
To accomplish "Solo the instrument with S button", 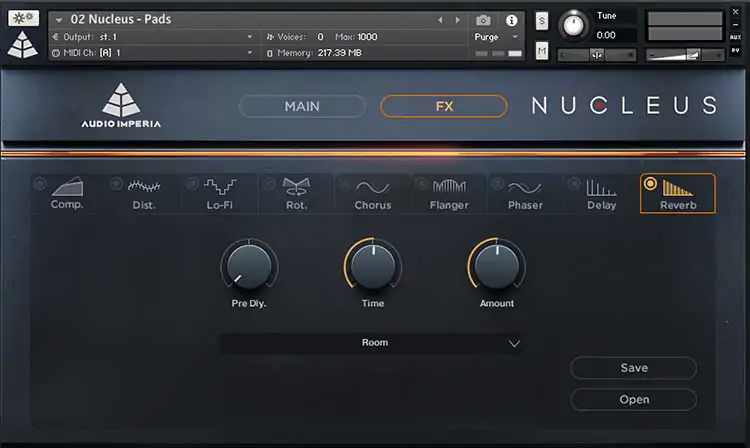I will coord(541,21).
